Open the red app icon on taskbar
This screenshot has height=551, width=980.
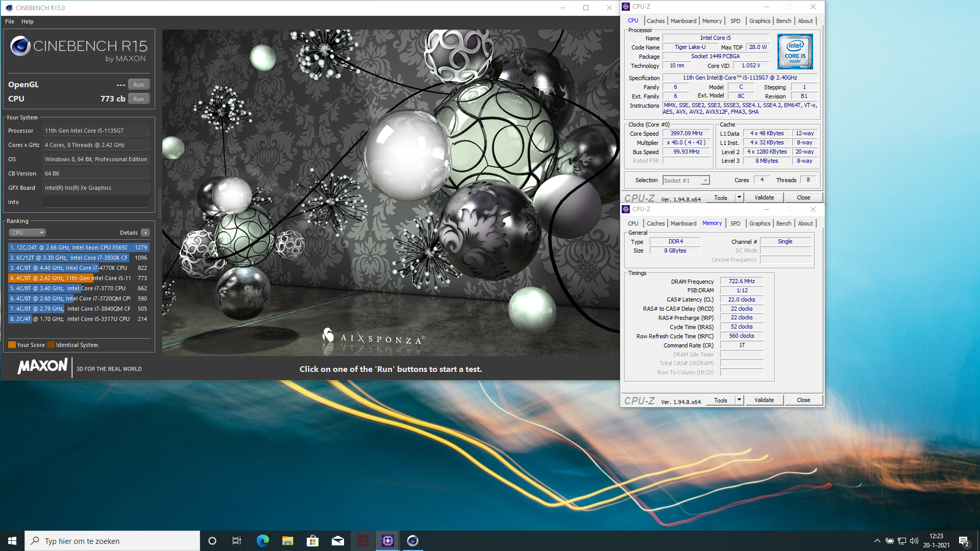coord(362,541)
